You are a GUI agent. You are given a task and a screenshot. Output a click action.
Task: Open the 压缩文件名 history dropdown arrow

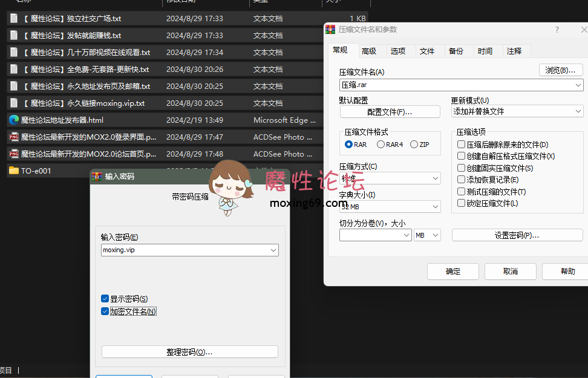(x=578, y=85)
